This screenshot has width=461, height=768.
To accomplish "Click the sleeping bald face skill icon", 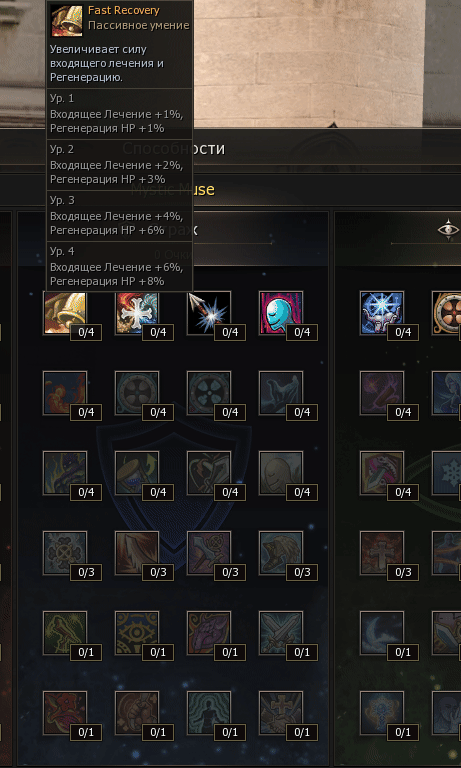I will click(281, 473).
